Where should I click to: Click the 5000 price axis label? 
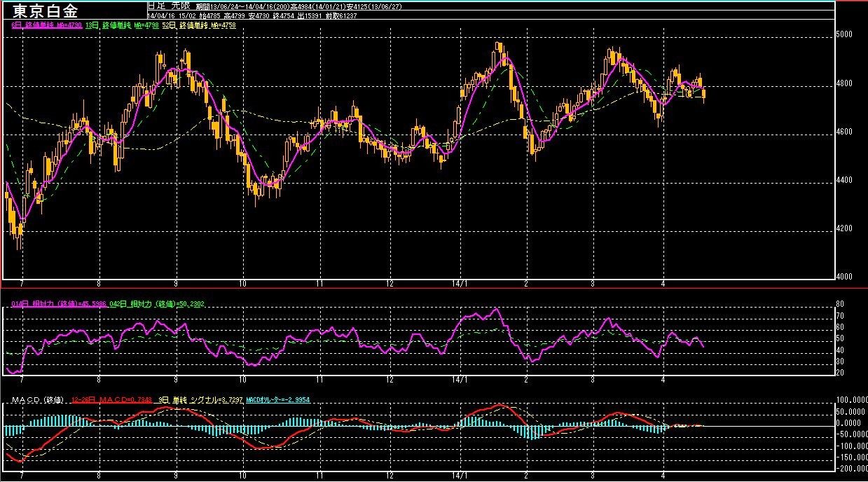(843, 35)
